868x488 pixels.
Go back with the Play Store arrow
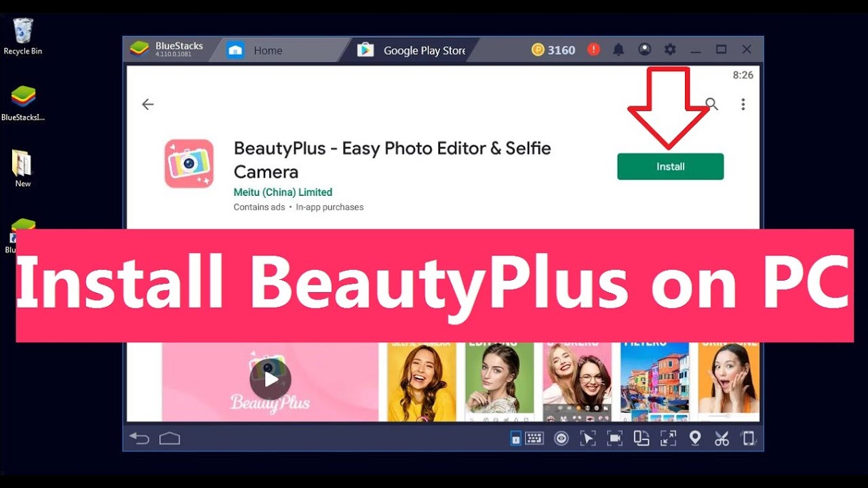point(148,104)
